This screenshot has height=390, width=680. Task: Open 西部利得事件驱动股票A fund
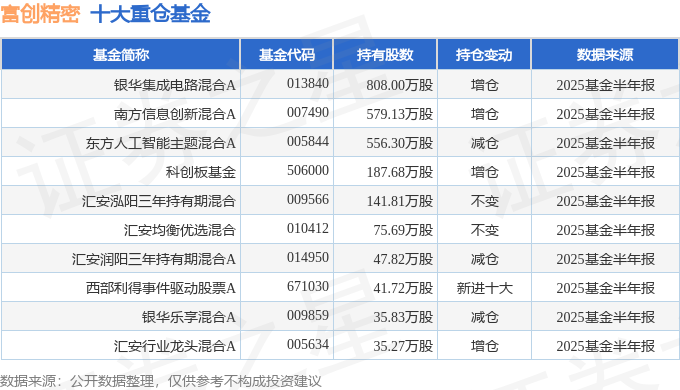pos(160,288)
